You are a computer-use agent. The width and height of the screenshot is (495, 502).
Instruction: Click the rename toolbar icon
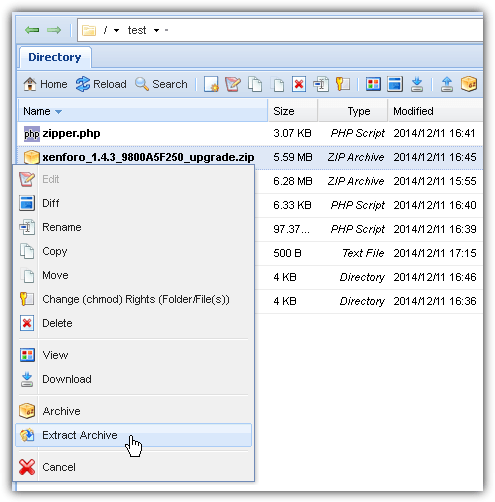point(321,84)
